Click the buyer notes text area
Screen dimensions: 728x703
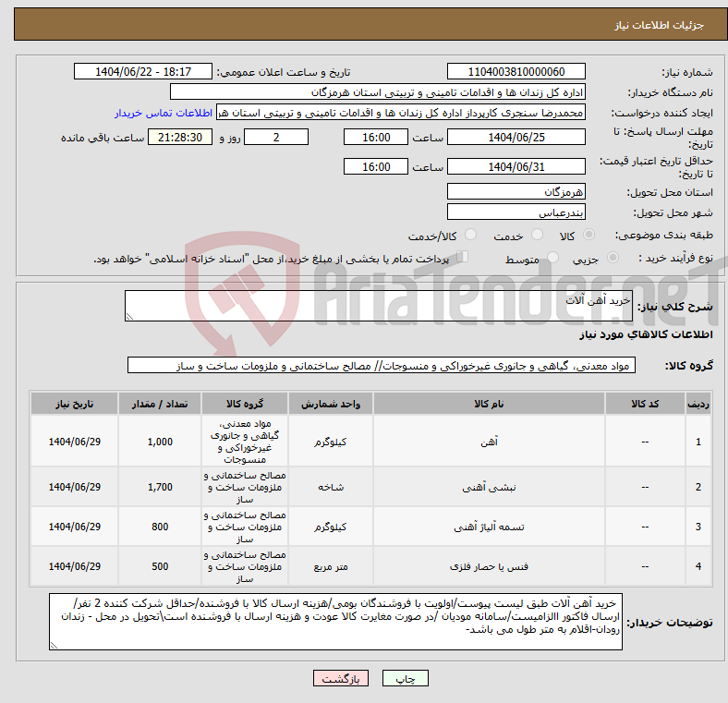point(335,622)
